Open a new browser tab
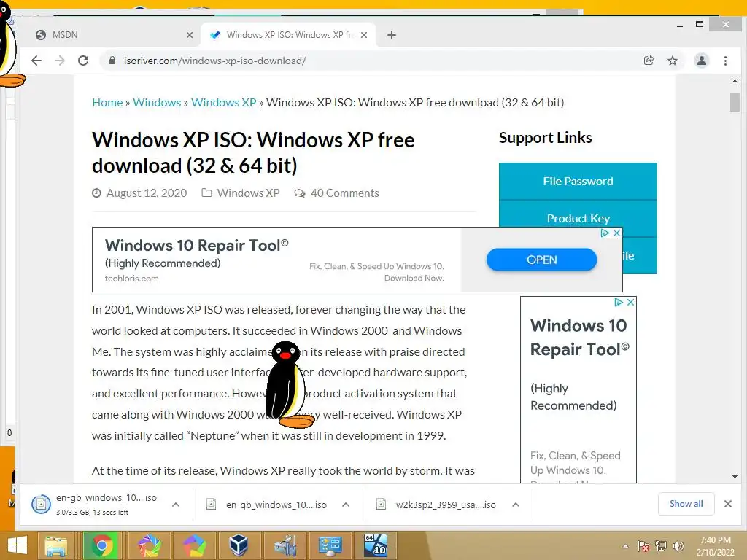The width and height of the screenshot is (747, 560). [392, 35]
